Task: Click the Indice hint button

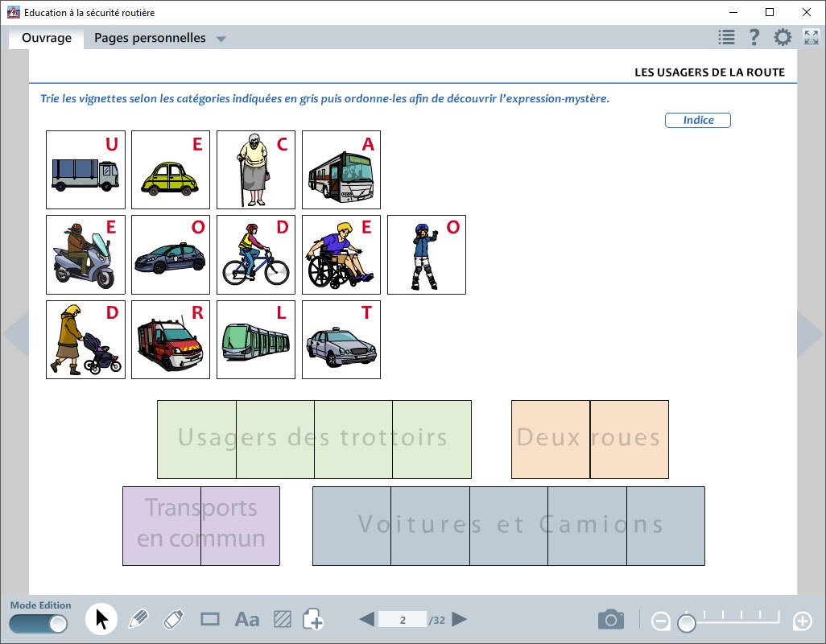Action: (698, 120)
